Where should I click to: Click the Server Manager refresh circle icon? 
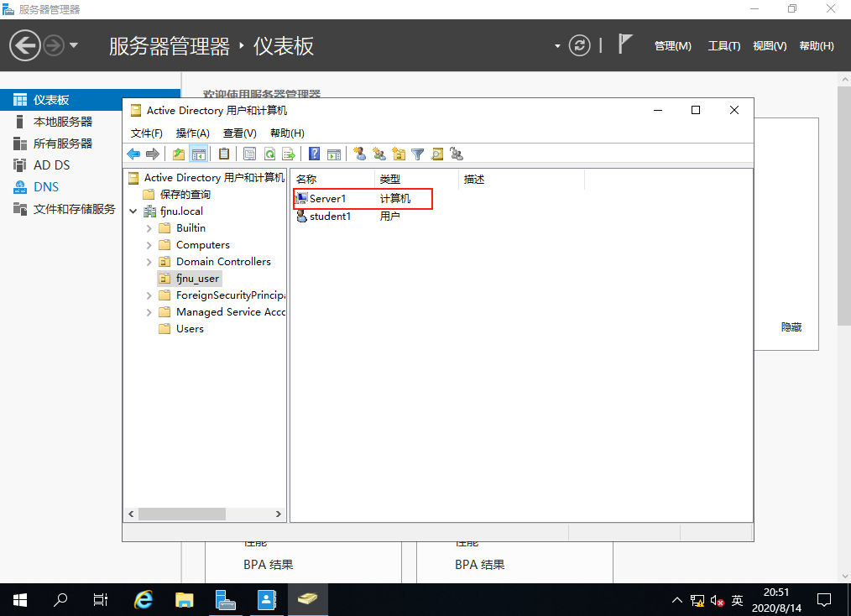tap(579, 45)
